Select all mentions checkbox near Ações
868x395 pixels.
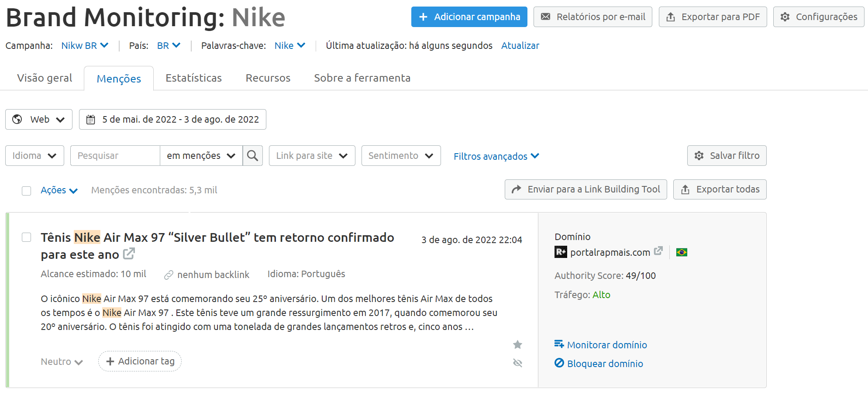pos(26,191)
